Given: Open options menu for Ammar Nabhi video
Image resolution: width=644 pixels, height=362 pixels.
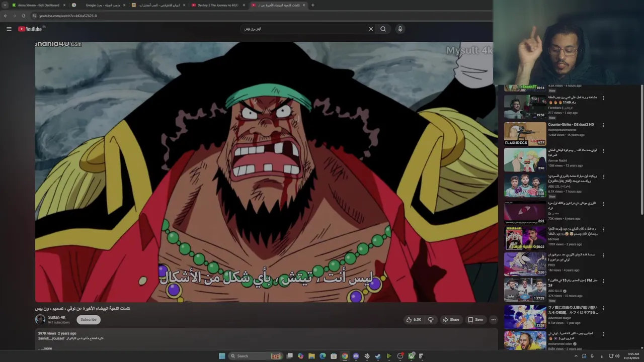Looking at the screenshot, I should click(x=603, y=151).
